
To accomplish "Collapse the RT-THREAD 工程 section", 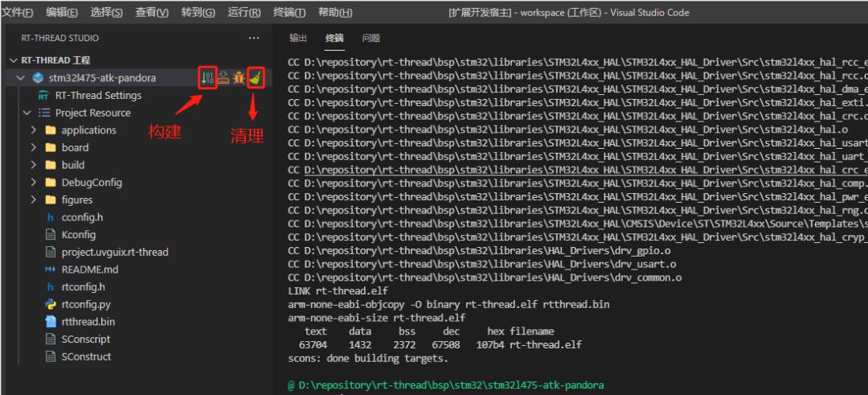I will tap(14, 60).
